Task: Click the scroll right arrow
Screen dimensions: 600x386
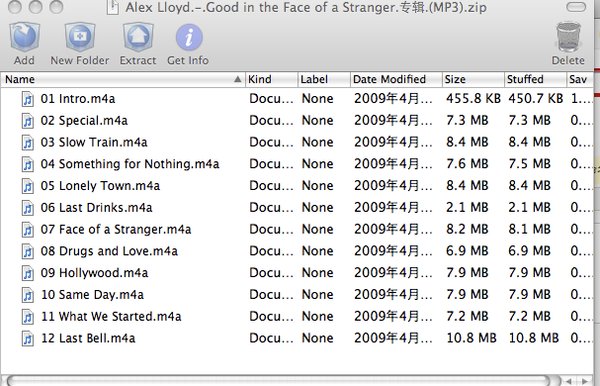Action: pos(585,381)
